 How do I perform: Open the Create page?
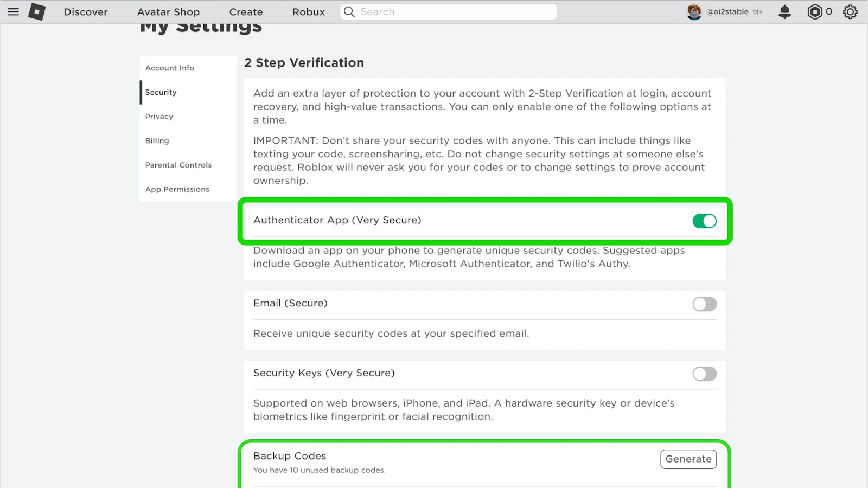pyautogui.click(x=246, y=12)
